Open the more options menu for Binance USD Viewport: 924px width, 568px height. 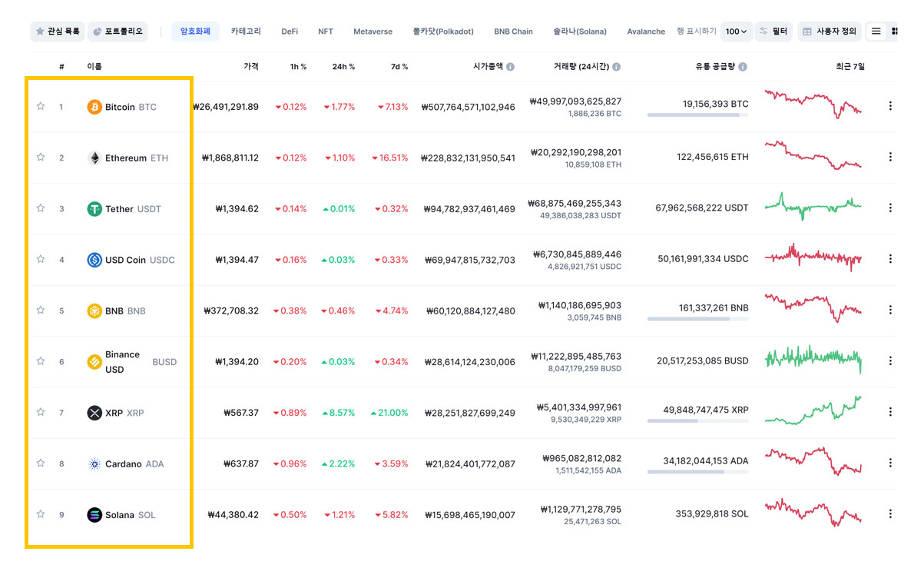[x=890, y=360]
